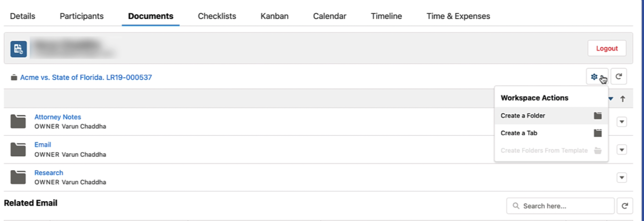Click the Logout button
This screenshot has height=221, width=644.
tap(607, 48)
